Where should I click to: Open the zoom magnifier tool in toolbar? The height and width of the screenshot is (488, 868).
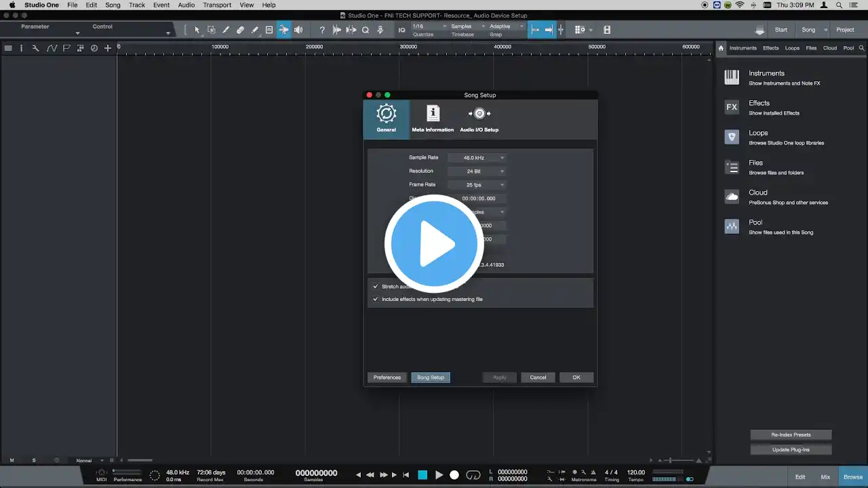(x=366, y=30)
